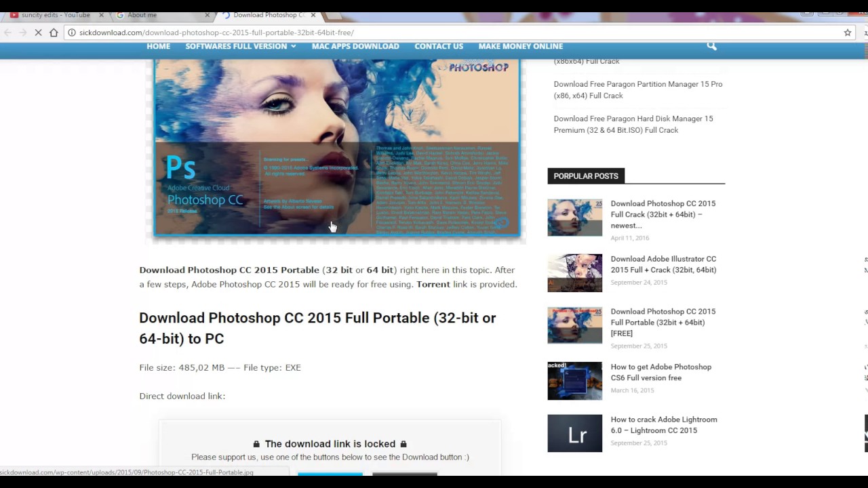Open the browser home page icon
The width and height of the screenshot is (868, 488).
tap(54, 33)
